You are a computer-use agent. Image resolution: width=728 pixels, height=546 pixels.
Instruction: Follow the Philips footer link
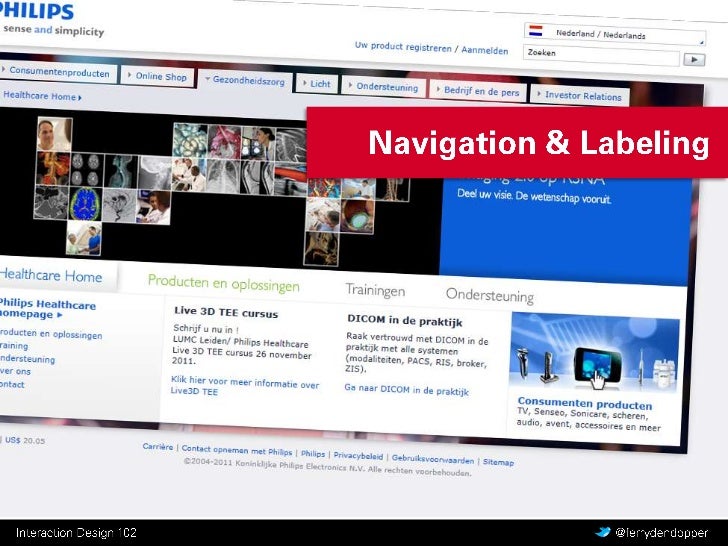coord(313,454)
